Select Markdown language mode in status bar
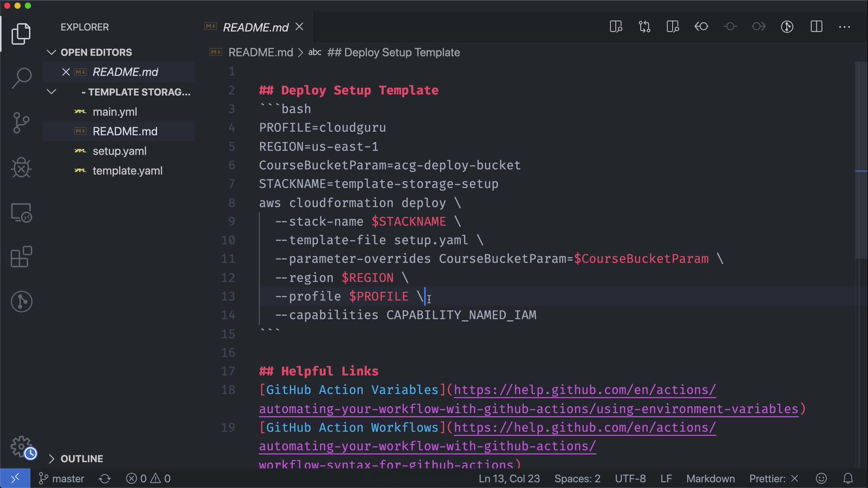This screenshot has width=868, height=488. click(x=710, y=479)
